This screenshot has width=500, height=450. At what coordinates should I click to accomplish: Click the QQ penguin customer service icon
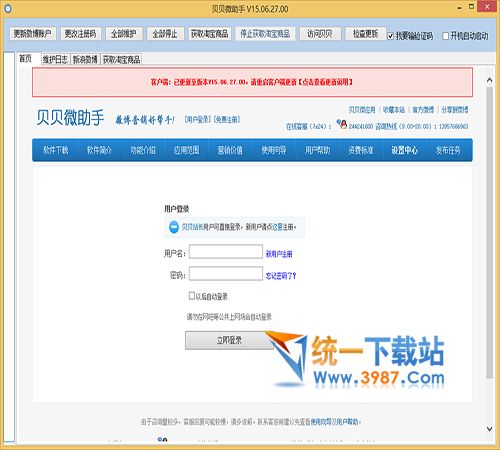tap(342, 124)
